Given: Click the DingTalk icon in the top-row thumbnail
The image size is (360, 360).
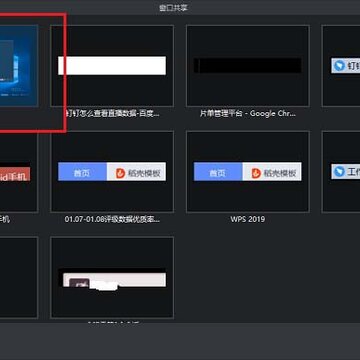Looking at the screenshot, I should click(x=339, y=65).
